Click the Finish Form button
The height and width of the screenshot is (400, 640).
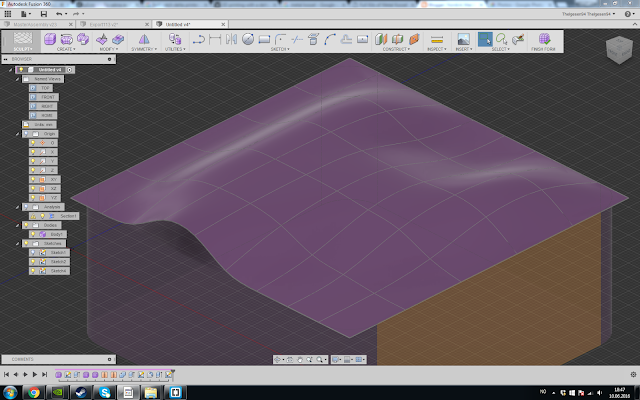click(x=544, y=42)
